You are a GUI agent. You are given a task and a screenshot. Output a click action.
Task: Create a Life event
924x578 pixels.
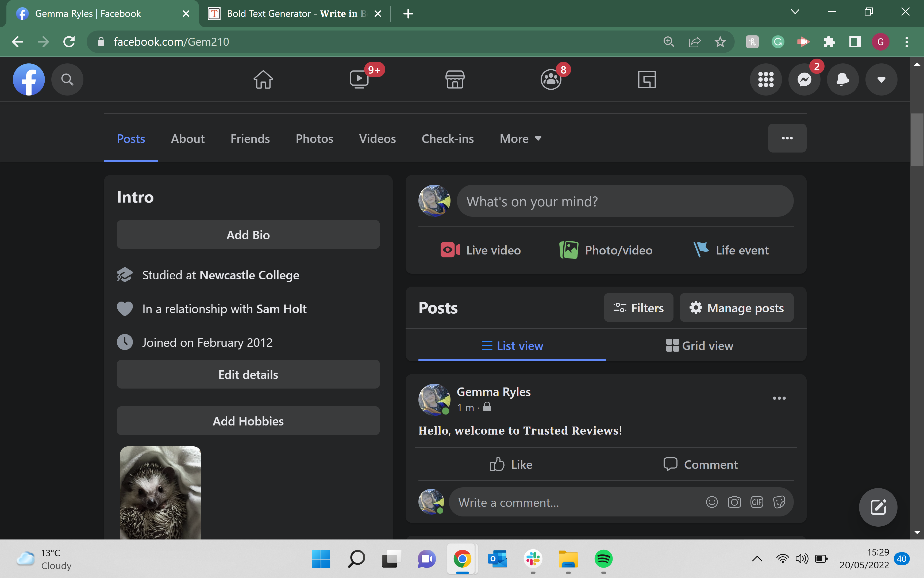pyautogui.click(x=731, y=250)
